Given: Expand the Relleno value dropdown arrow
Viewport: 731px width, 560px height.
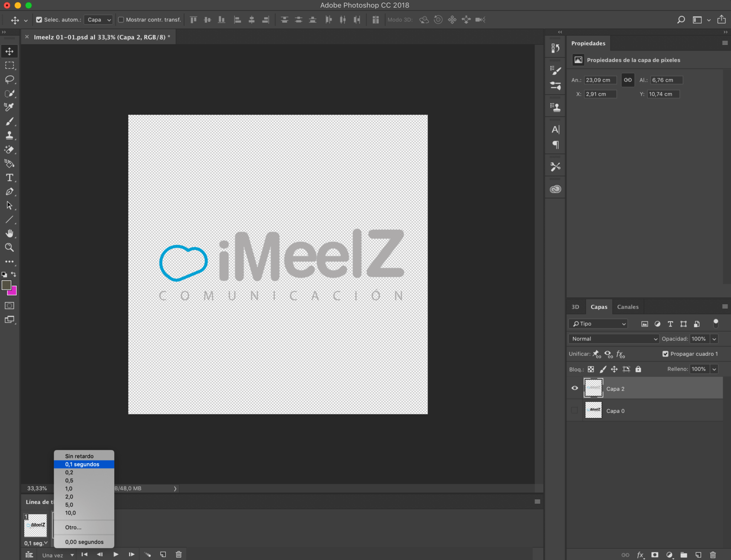Looking at the screenshot, I should pyautogui.click(x=714, y=369).
